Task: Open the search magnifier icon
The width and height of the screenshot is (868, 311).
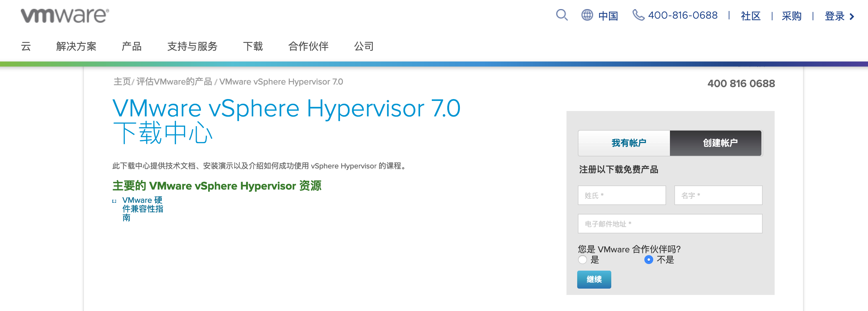Action: coord(562,15)
